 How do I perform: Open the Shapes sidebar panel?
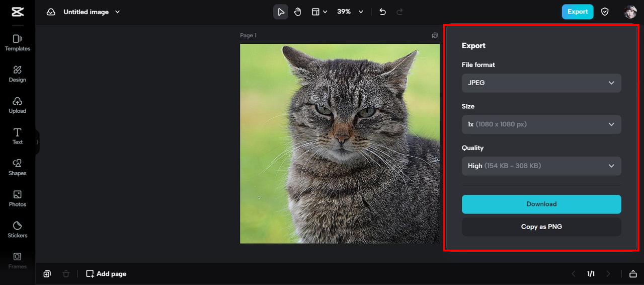coord(18,167)
